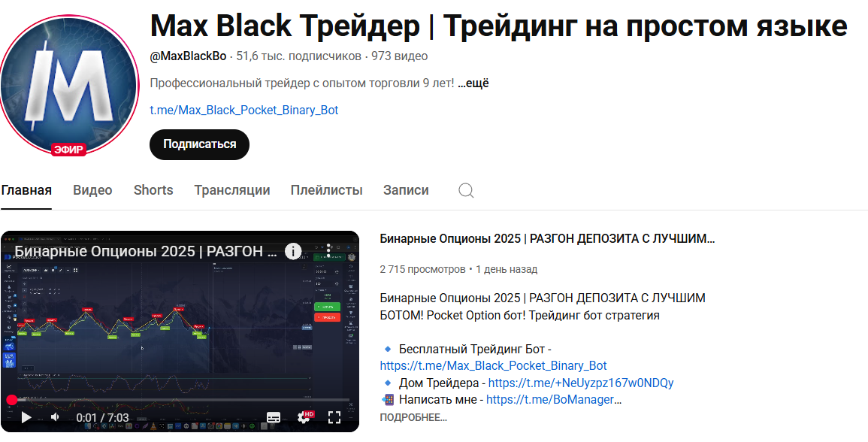The height and width of the screenshot is (442, 868).
Task: Click the info icon on video
Action: click(292, 251)
